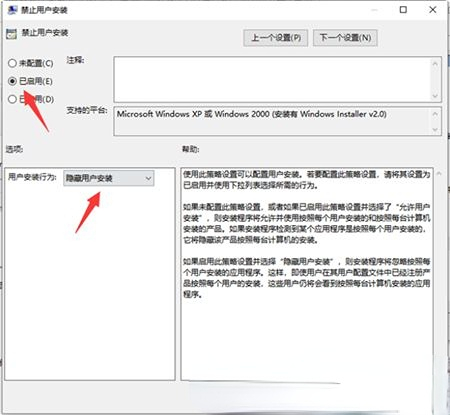
Task: Click the help panel scroll up arrow
Action: click(x=439, y=174)
